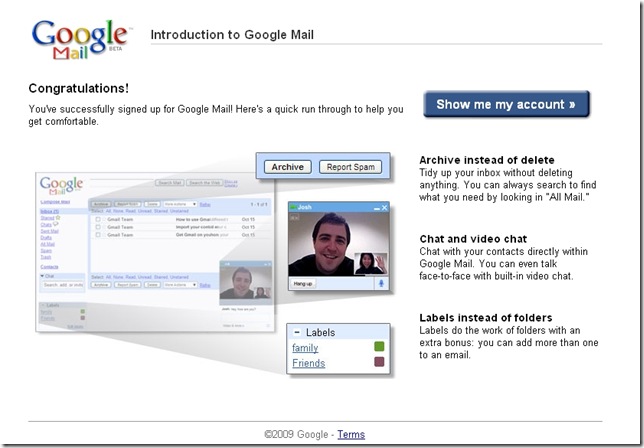Click the green camera status icon beside Josh's name
This screenshot has width=644, height=448.
(293, 207)
